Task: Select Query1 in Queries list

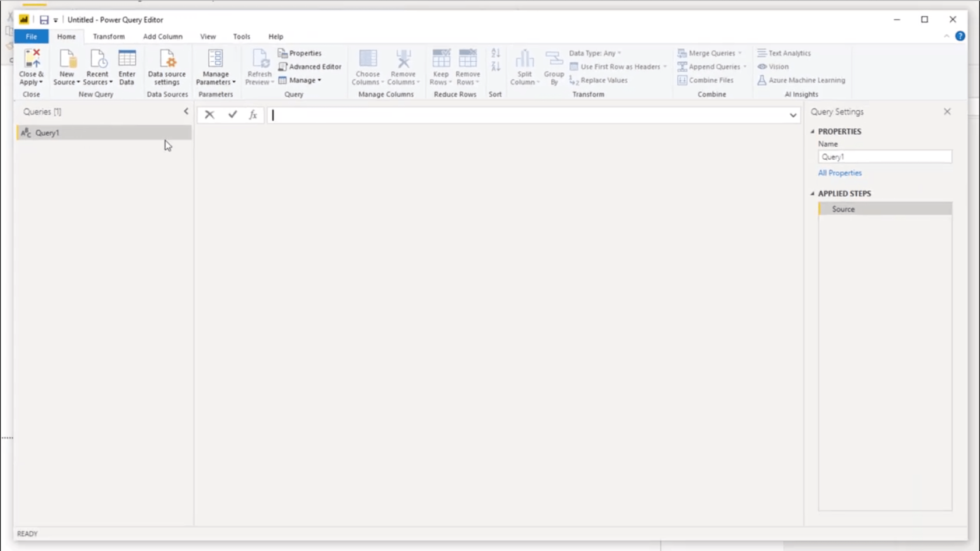Action: click(x=104, y=133)
